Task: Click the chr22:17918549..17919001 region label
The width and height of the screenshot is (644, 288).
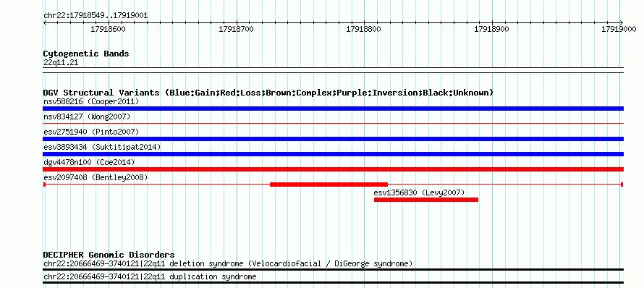Action: pos(96,16)
